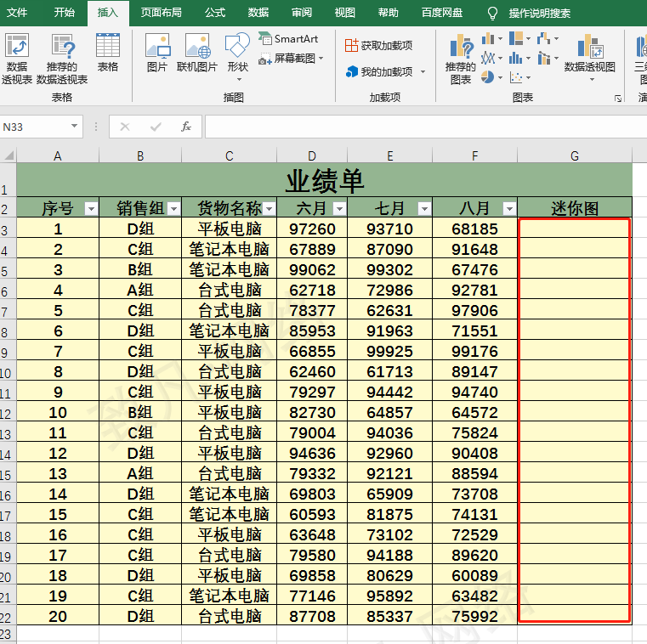Expand the PivotChart dropdown arrow
The image size is (647, 644).
click(x=592, y=79)
